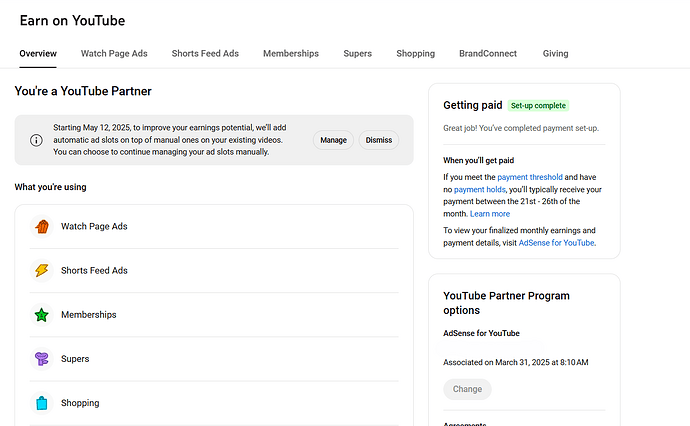Screen dimensions: 690x426
Task: Click the Getting paid heading
Action: point(473,105)
